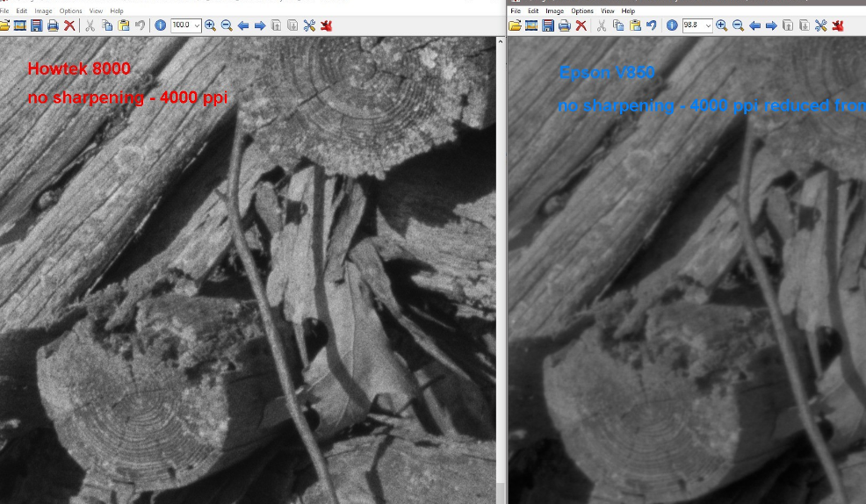The width and height of the screenshot is (866, 504).
Task: Click Undo arrow in right Epson window
Action: [651, 25]
